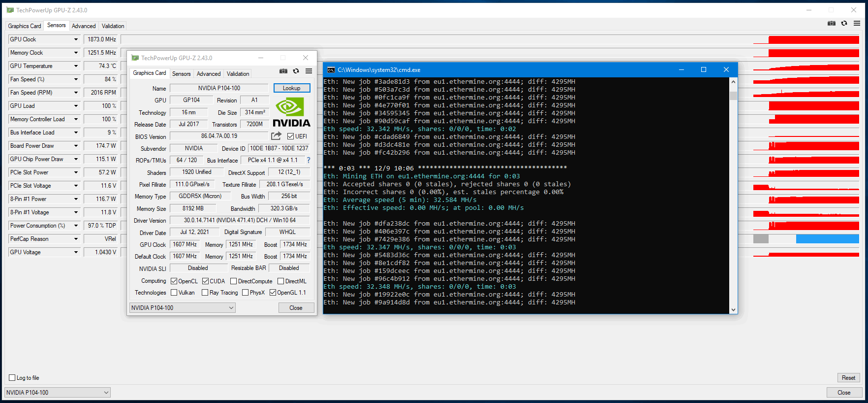Toggle the OpenCL checkbox

[x=174, y=281]
